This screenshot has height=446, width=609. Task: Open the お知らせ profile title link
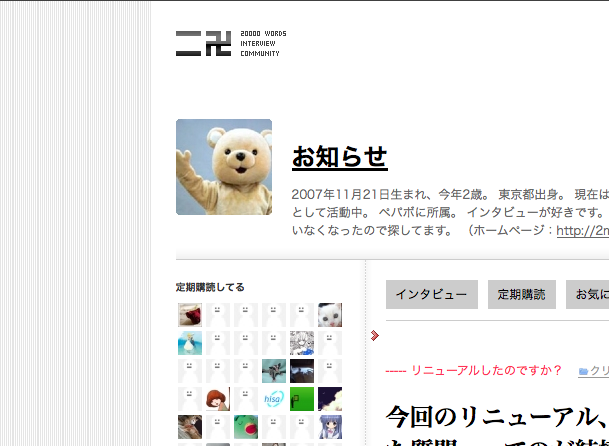(x=339, y=158)
